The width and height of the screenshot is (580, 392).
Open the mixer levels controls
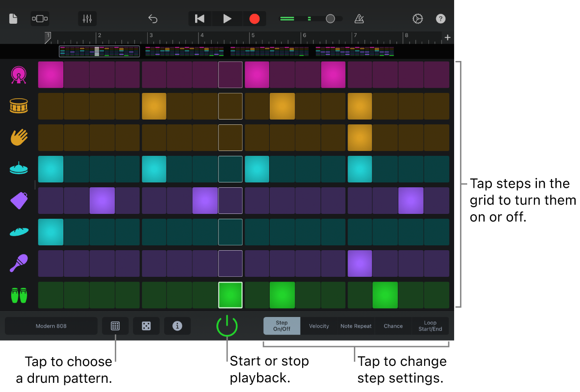click(87, 18)
